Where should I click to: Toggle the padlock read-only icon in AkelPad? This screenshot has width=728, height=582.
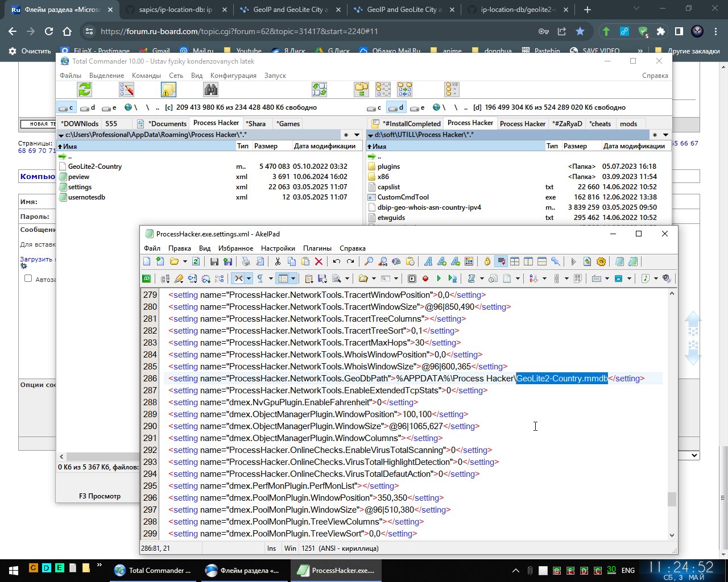(x=487, y=261)
